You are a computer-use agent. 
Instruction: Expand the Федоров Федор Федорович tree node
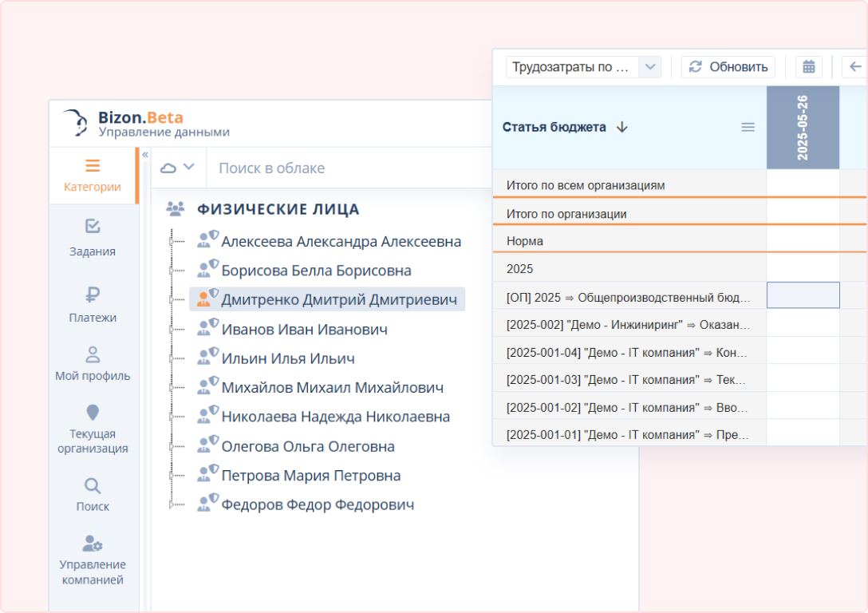(171, 504)
